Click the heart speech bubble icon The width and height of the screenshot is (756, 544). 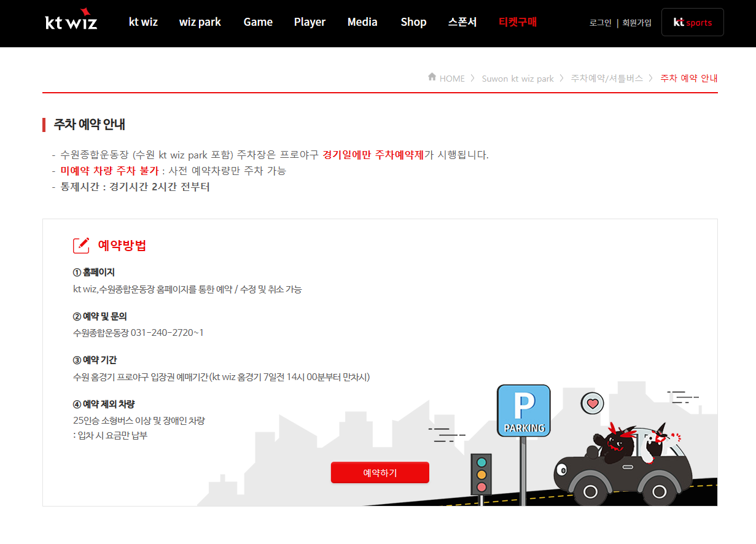tap(593, 404)
